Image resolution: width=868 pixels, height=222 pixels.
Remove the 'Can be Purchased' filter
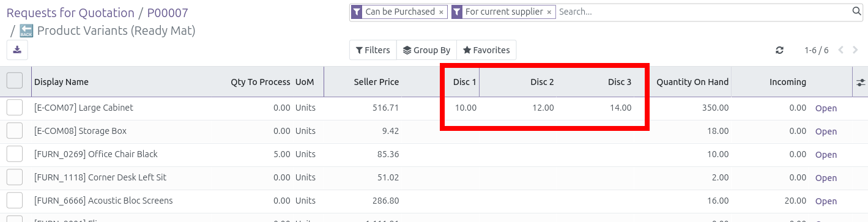[x=441, y=12]
